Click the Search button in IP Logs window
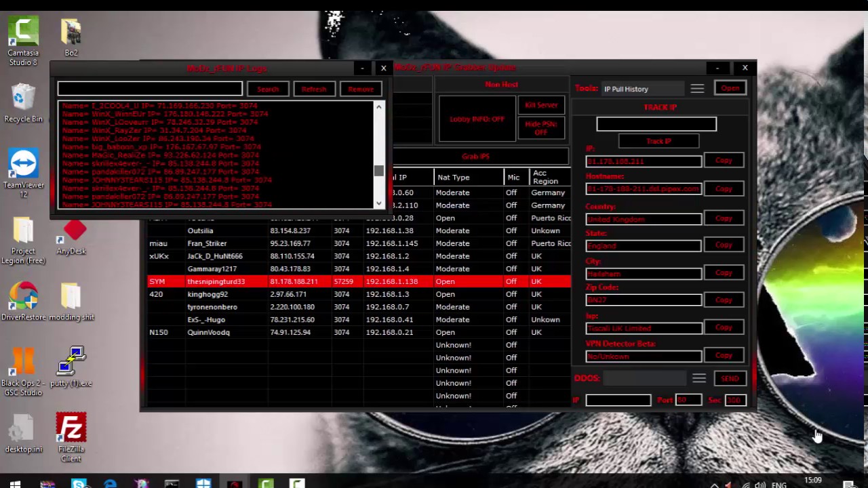This screenshot has width=868, height=488. [268, 89]
